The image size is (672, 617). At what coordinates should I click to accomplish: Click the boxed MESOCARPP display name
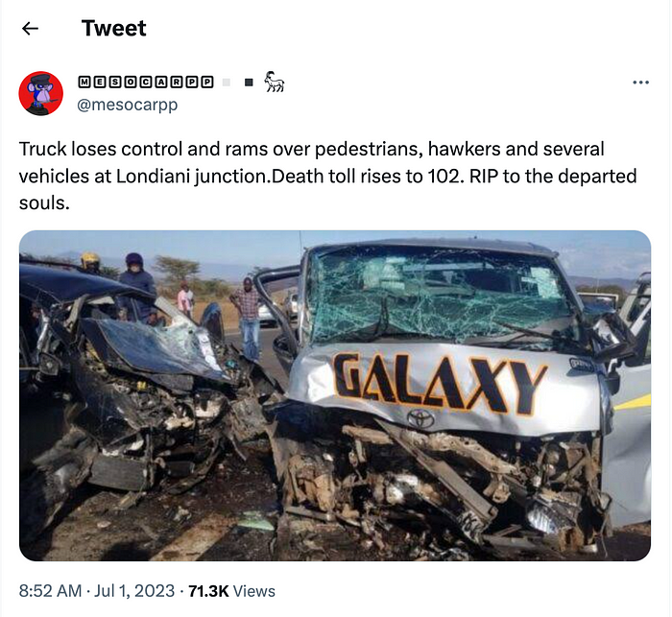[x=146, y=82]
